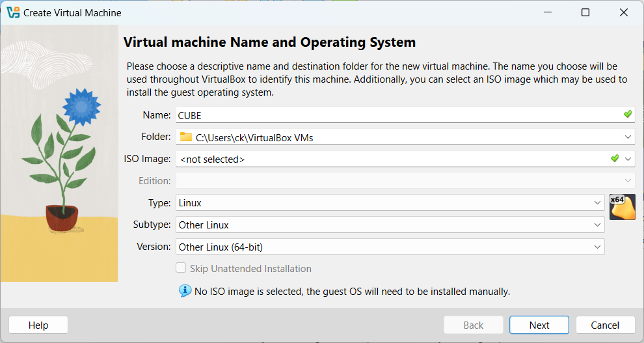Toggle the Skip Unattended Installation checkbox
Image resolution: width=644 pixels, height=343 pixels.
tap(181, 269)
